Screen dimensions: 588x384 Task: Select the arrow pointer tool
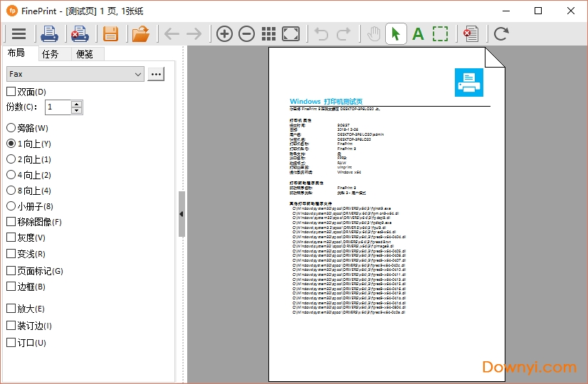396,33
